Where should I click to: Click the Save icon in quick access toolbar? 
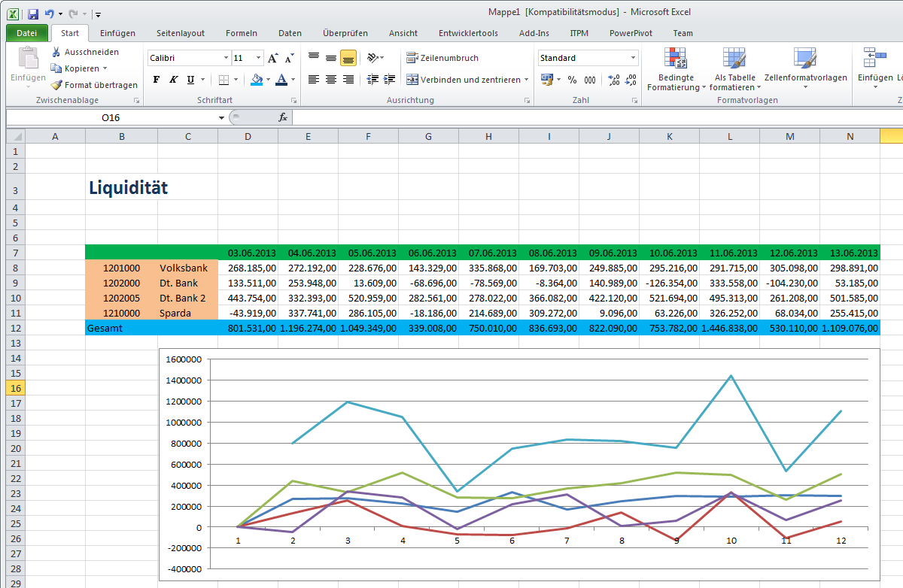pyautogui.click(x=32, y=14)
